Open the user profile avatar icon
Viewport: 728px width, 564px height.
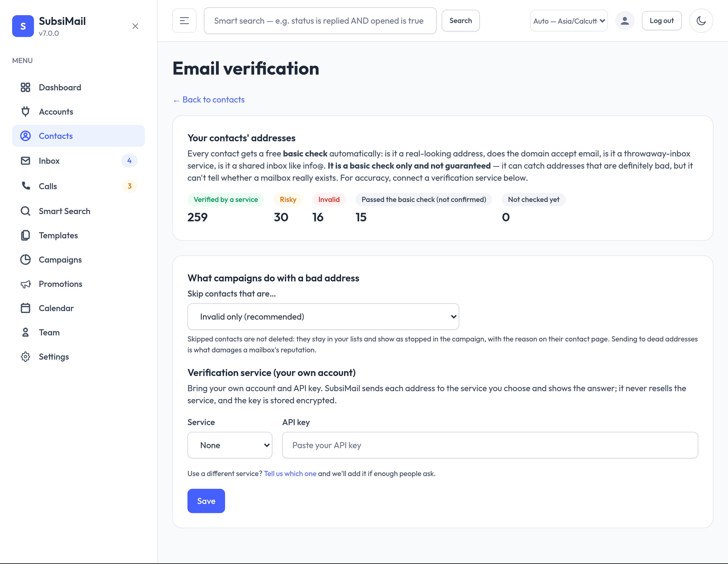[625, 21]
